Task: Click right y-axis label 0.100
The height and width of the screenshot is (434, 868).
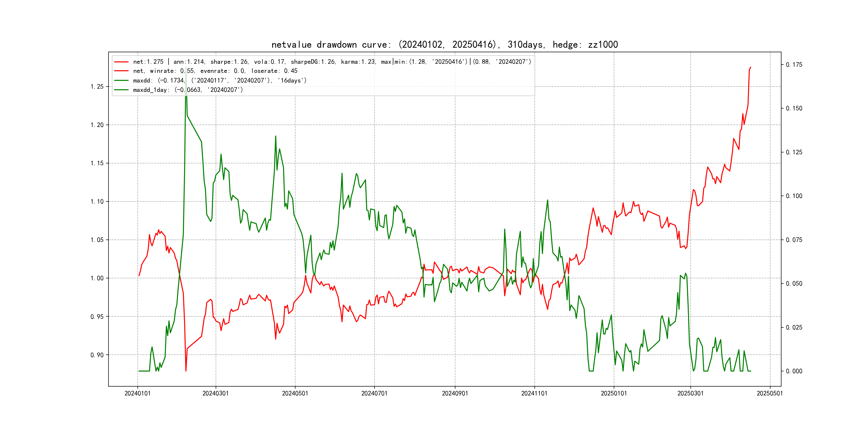Action: 794,196
